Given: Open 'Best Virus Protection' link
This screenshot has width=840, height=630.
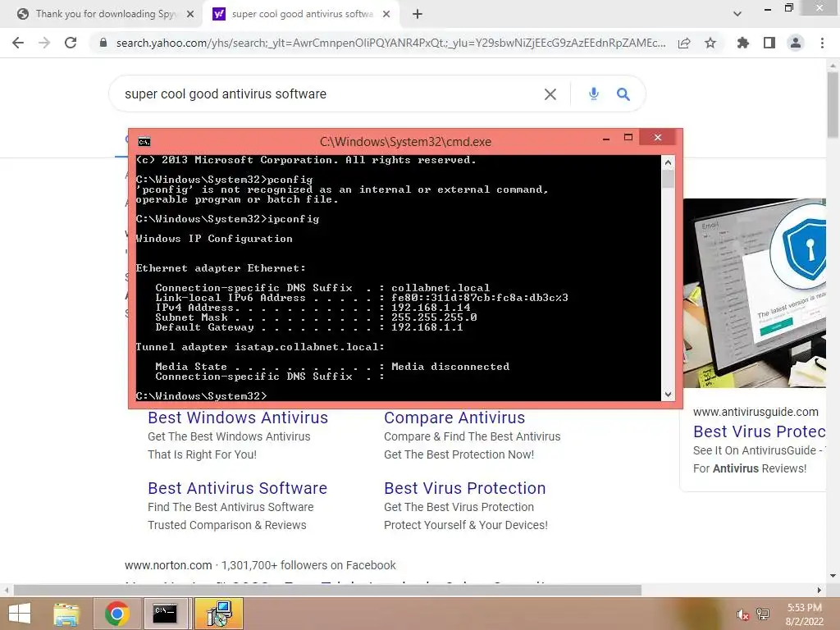Looking at the screenshot, I should pos(464,488).
